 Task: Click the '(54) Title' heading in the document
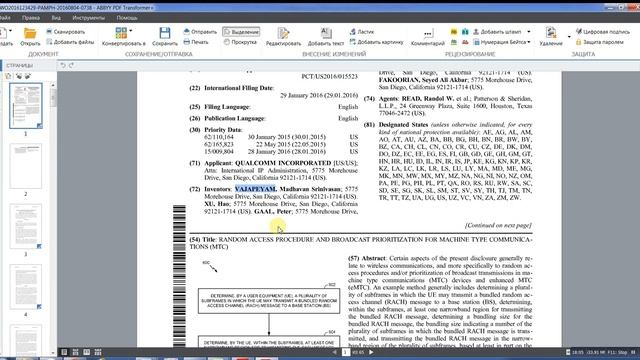coord(202,240)
